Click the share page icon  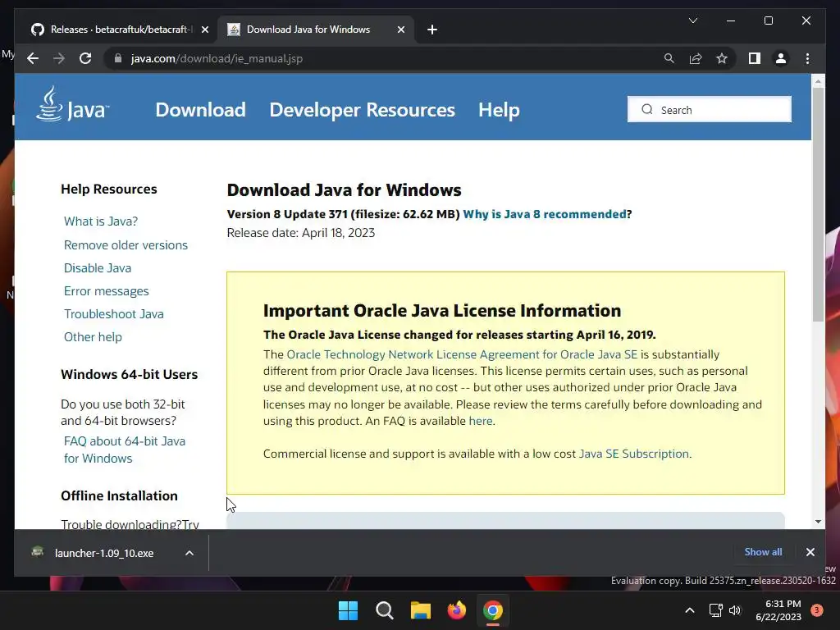point(696,58)
